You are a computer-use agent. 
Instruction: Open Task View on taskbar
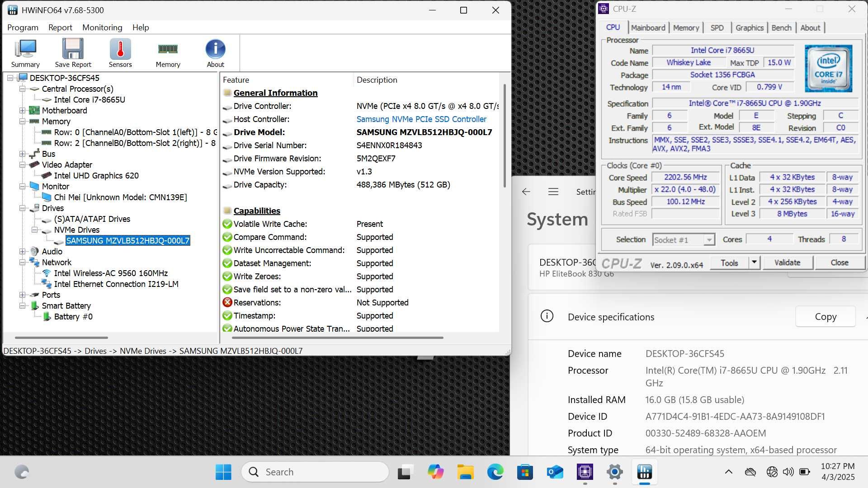click(406, 472)
